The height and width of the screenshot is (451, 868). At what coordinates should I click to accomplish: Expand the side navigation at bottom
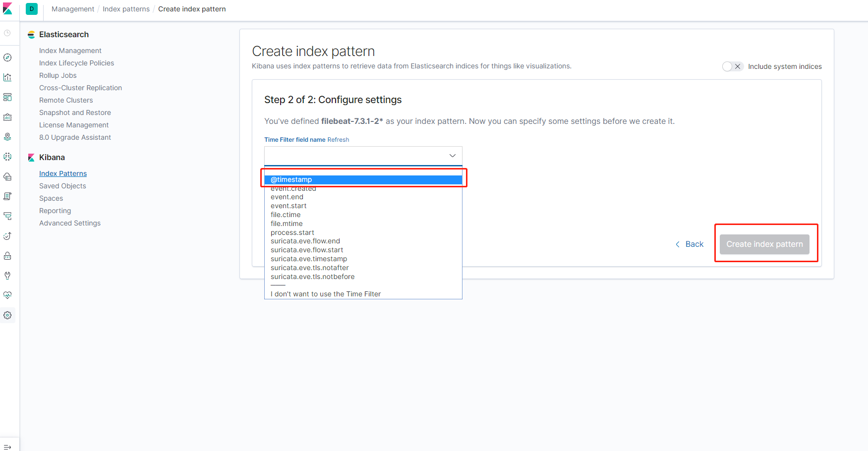(7, 447)
